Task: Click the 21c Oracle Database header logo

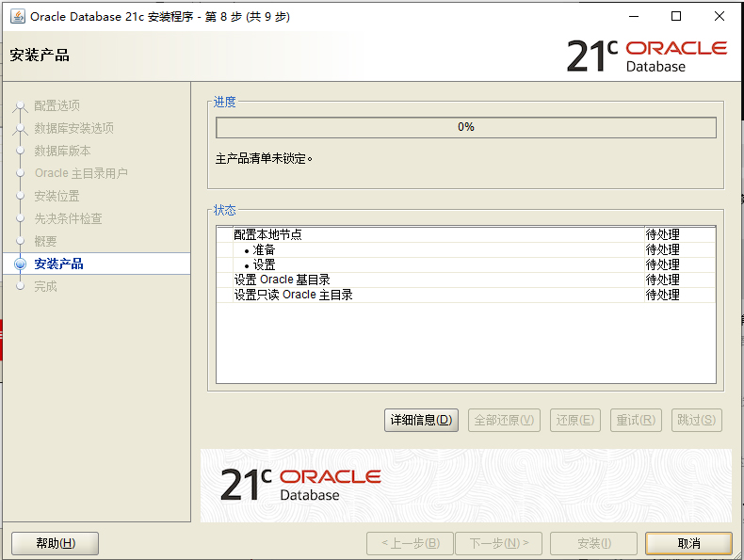Action: (x=647, y=56)
